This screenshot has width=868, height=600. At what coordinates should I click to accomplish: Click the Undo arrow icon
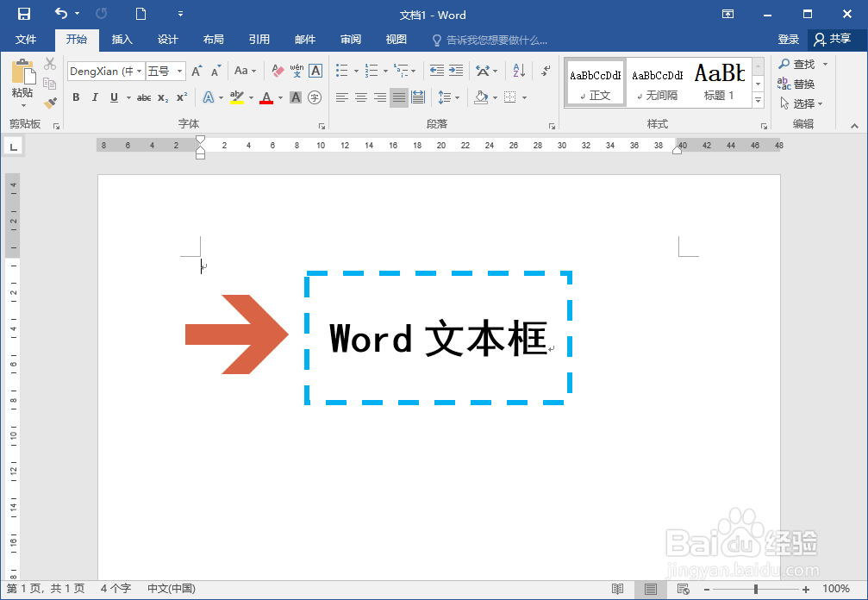pyautogui.click(x=61, y=13)
